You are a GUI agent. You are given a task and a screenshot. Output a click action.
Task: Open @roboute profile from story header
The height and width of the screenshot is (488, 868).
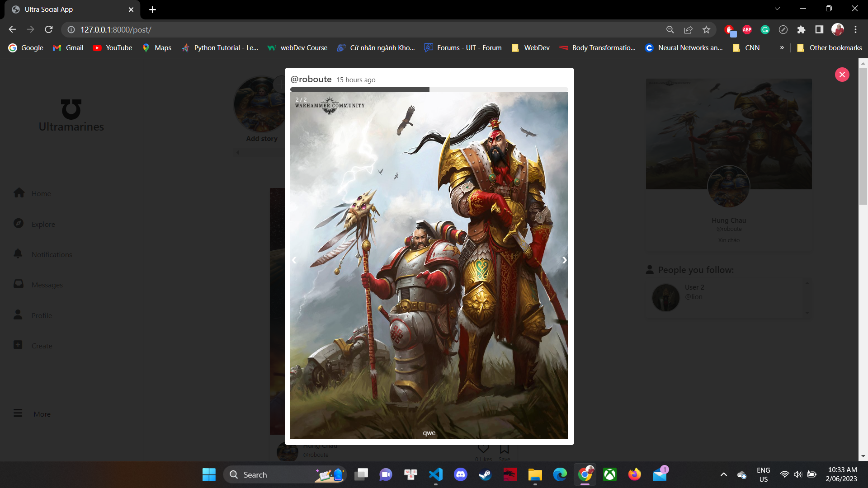(311, 80)
